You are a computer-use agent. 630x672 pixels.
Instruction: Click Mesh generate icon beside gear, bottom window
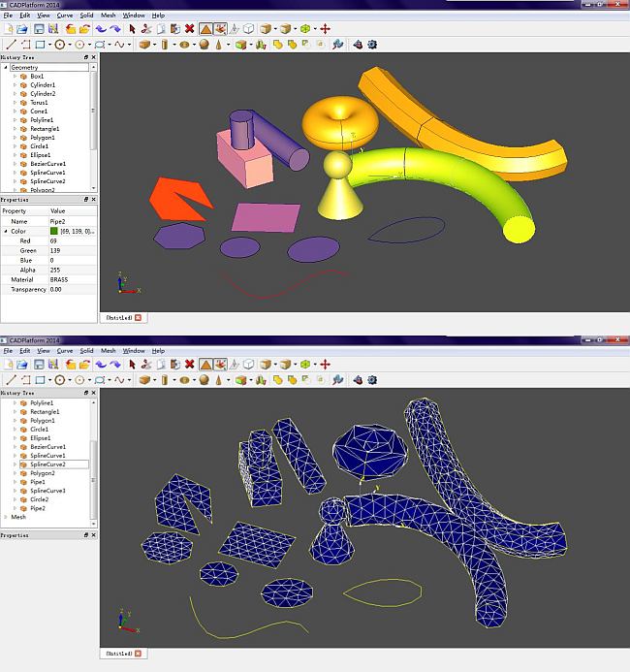click(x=358, y=380)
